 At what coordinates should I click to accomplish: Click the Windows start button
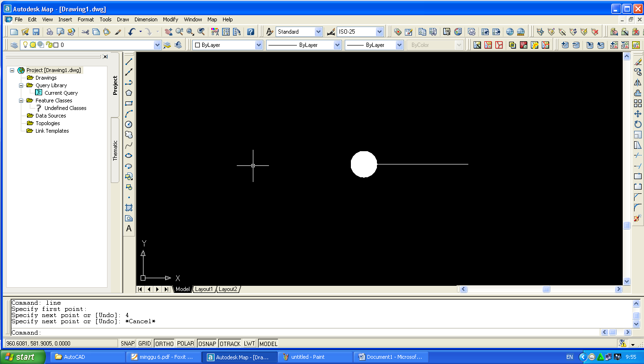click(23, 357)
